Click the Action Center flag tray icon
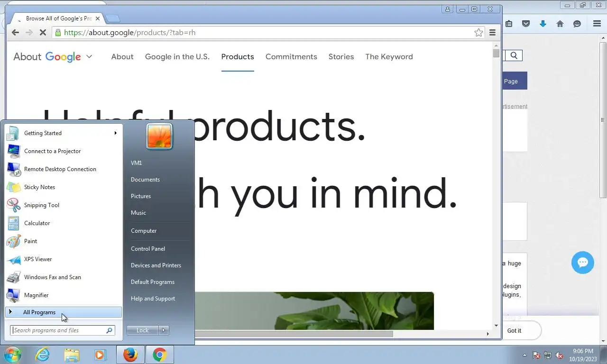 click(536, 355)
